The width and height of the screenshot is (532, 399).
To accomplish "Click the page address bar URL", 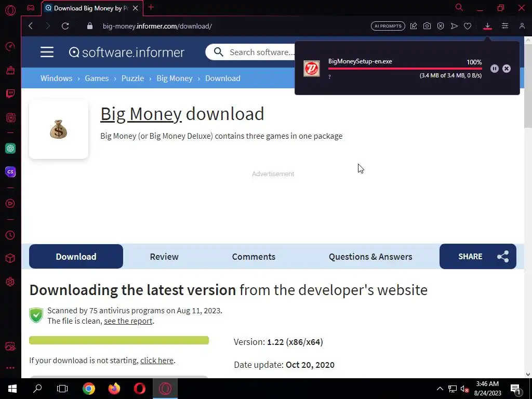I will pyautogui.click(x=157, y=26).
